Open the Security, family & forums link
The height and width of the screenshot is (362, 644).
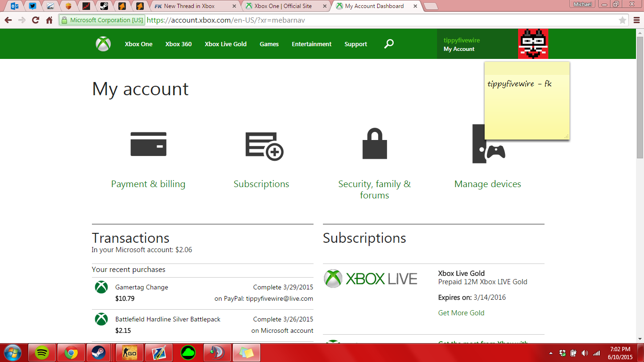(374, 189)
